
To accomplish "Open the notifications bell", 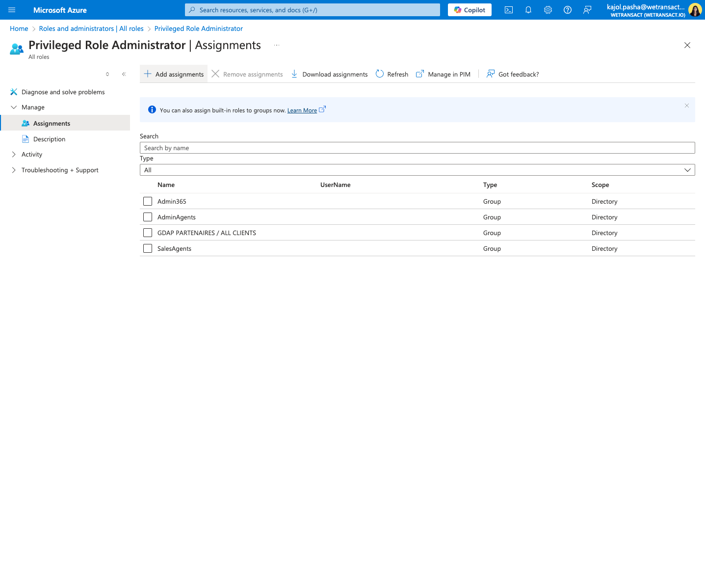I will (x=528, y=10).
